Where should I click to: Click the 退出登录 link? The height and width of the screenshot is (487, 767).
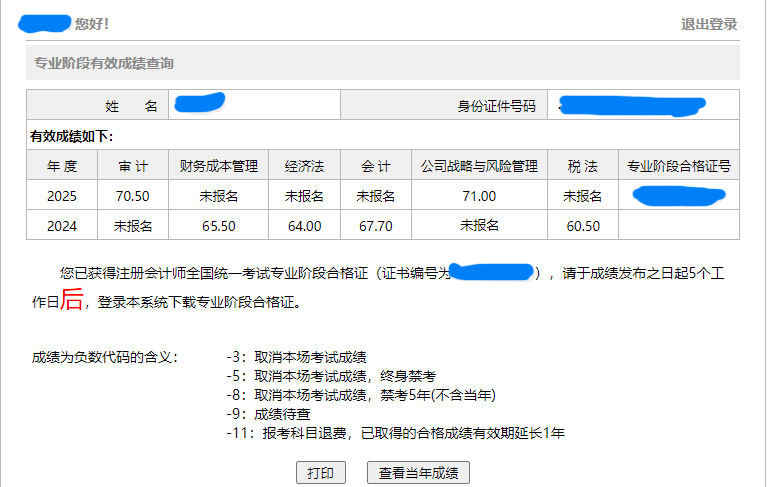709,24
